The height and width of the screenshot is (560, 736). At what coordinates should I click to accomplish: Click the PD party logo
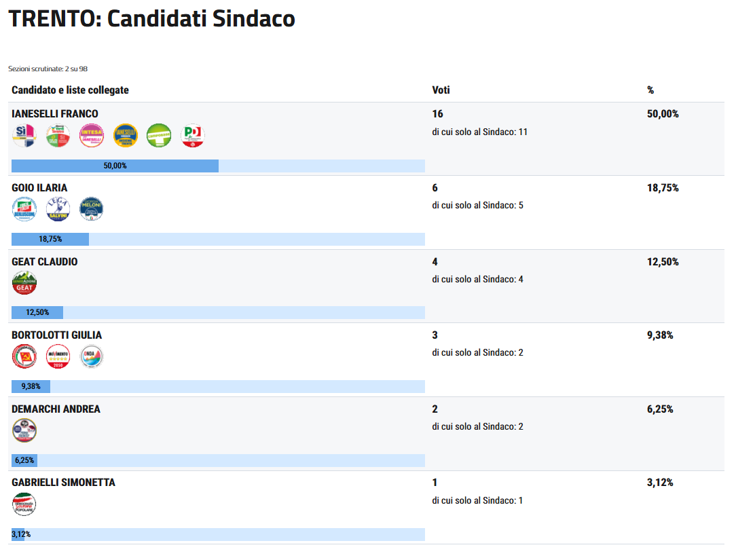coord(193,136)
